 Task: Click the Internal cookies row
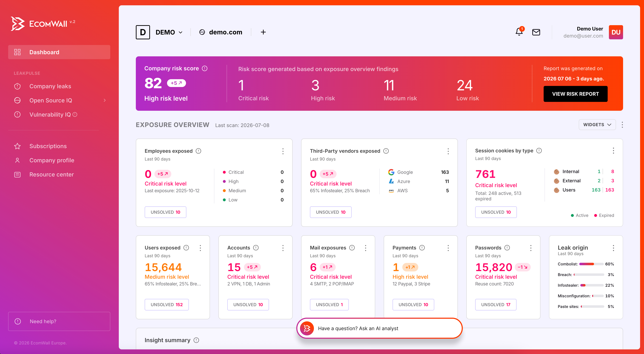pyautogui.click(x=584, y=171)
